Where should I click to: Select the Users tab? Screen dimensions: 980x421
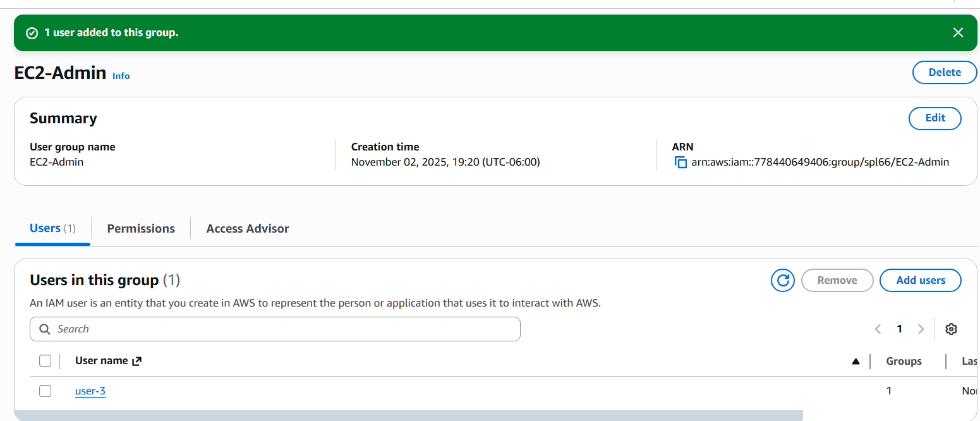45,228
